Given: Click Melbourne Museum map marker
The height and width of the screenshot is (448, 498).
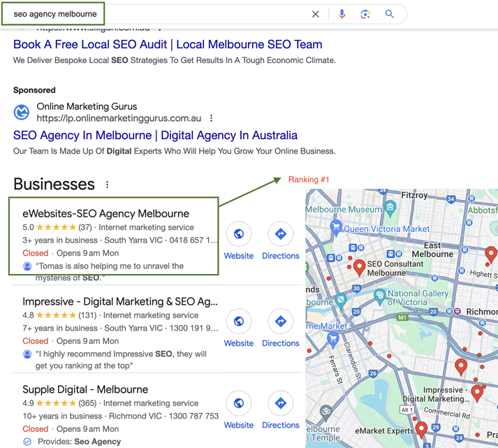Looking at the screenshot, I should pos(390,208).
